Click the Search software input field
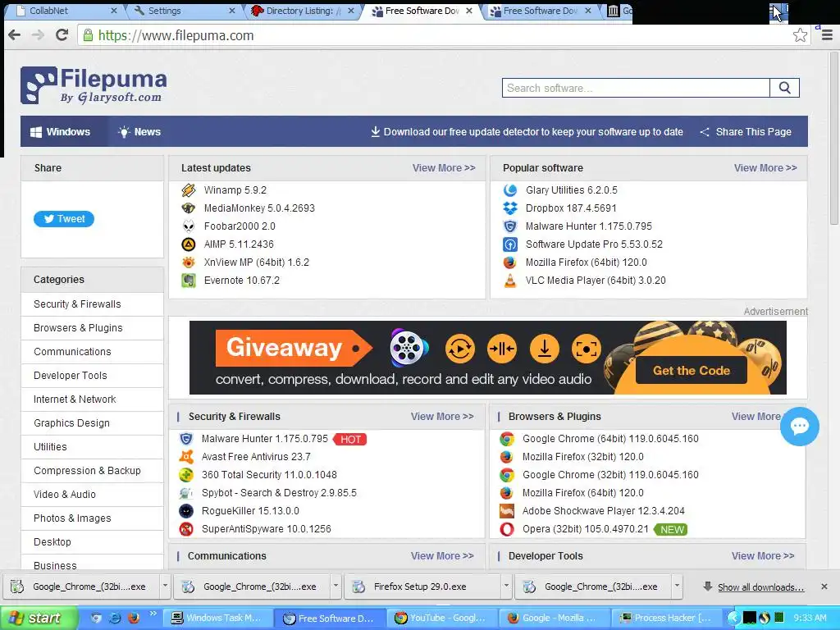Screen dimensions: 840x630 pos(636,88)
